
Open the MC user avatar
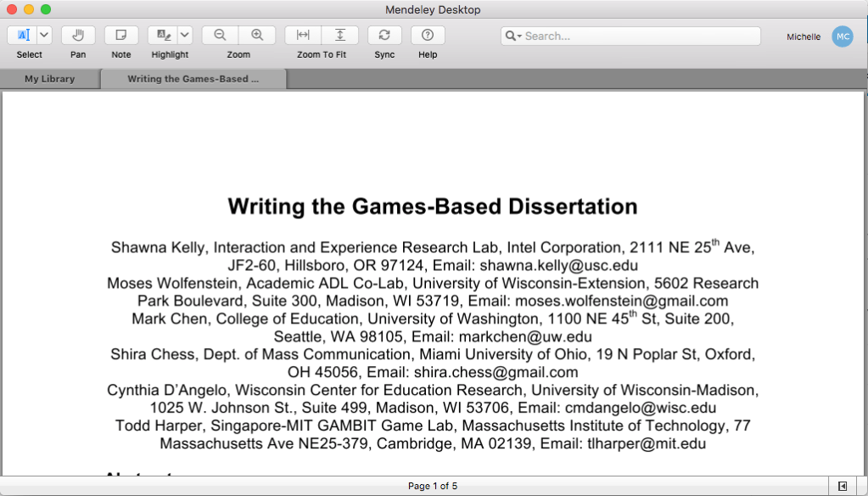coord(842,36)
